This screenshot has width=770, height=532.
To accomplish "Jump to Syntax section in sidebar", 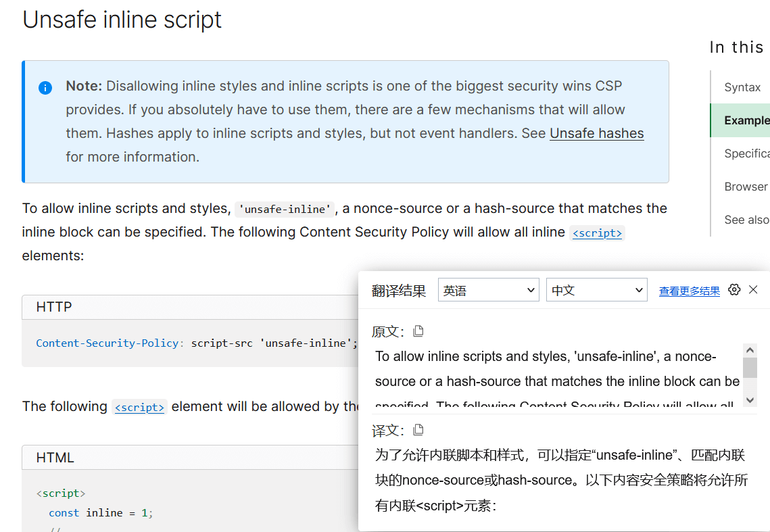I will point(742,87).
